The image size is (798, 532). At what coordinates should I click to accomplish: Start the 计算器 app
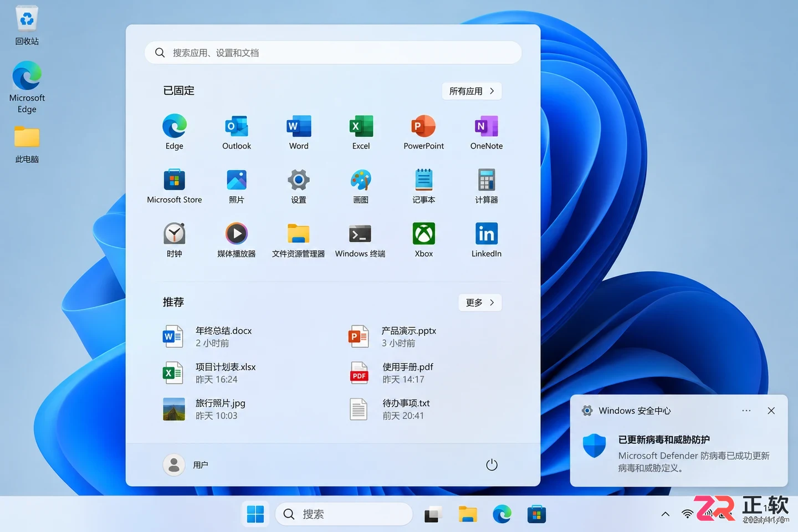[487, 186]
